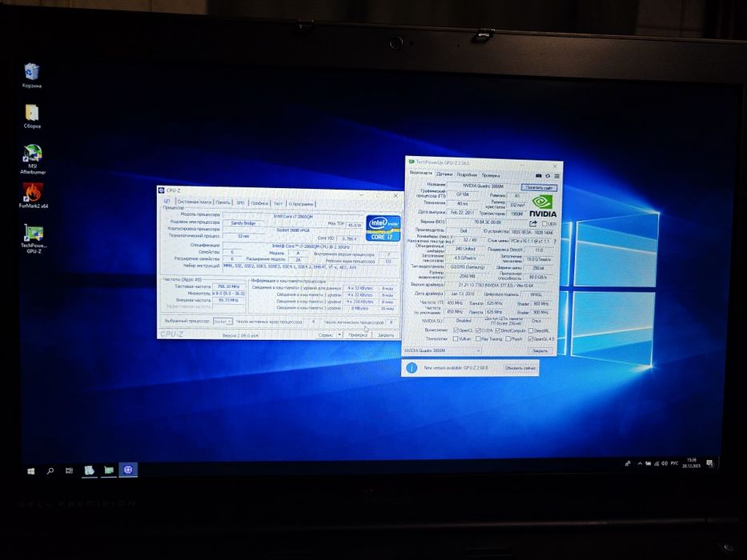Click the taskbar clock showing 15:36
747x560 pixels.
pos(691,463)
